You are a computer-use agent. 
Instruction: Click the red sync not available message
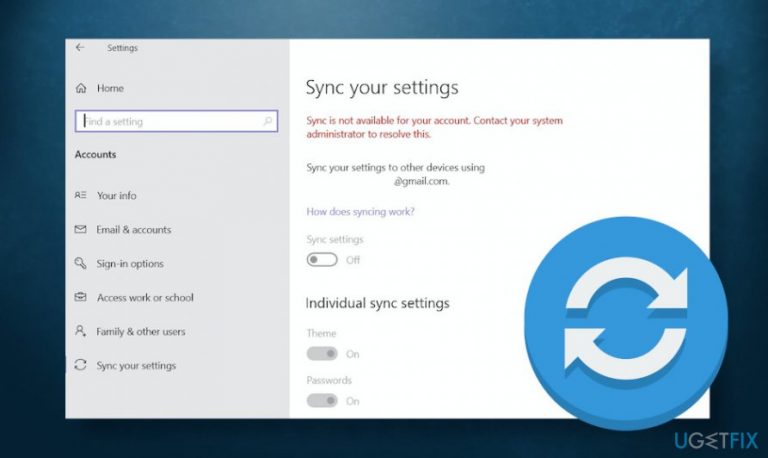point(434,127)
